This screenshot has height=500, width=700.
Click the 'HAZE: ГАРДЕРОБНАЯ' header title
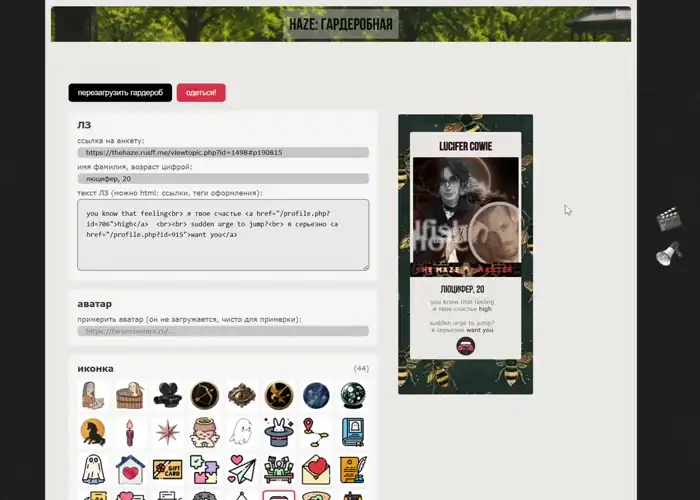pyautogui.click(x=341, y=24)
